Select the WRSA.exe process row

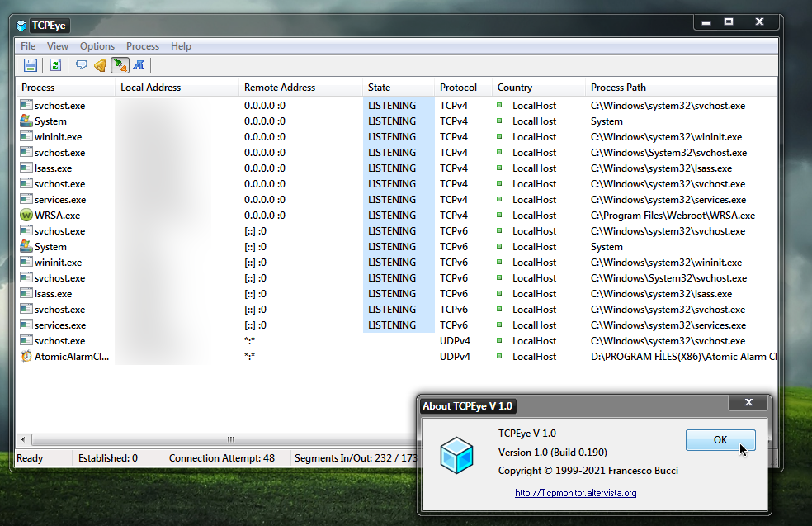pos(397,215)
